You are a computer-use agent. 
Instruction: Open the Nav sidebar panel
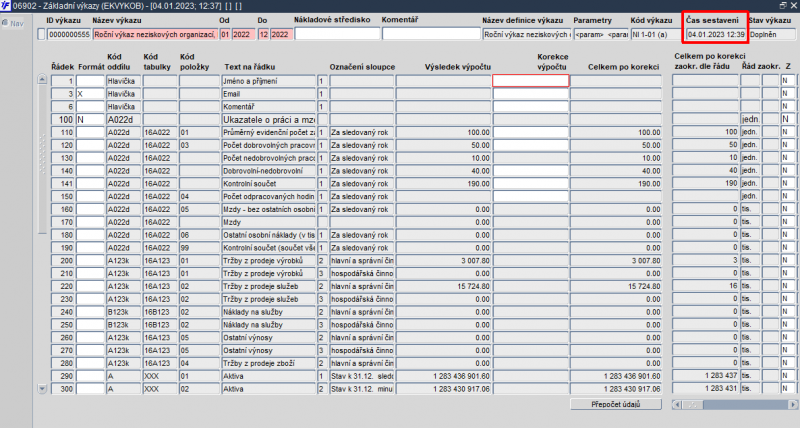(x=13, y=23)
